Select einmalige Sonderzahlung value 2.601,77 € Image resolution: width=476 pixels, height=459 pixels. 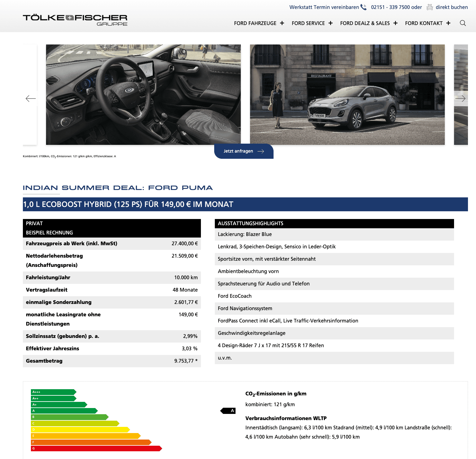coord(186,302)
